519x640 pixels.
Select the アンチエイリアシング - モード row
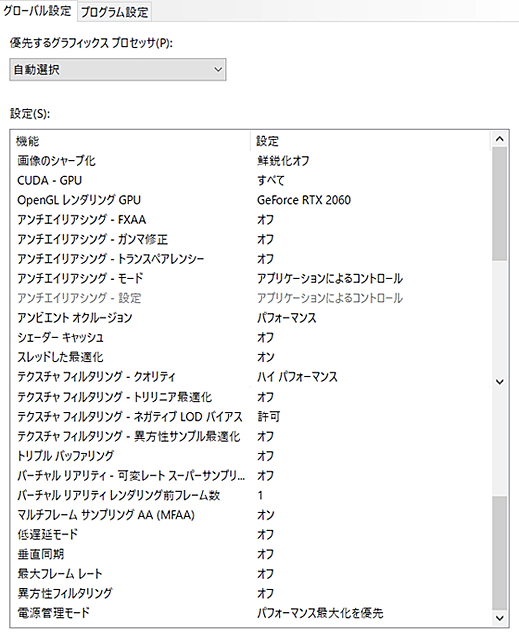(251, 278)
